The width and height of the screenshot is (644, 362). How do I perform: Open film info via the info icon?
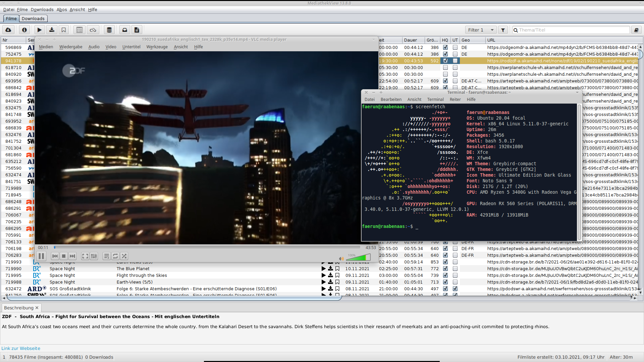point(24,30)
